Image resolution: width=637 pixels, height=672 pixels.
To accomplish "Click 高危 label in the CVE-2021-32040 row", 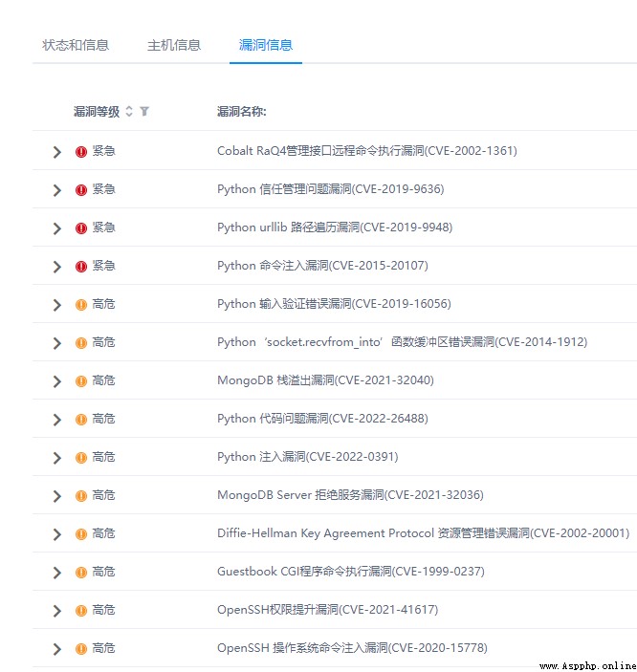I will click(x=104, y=380).
